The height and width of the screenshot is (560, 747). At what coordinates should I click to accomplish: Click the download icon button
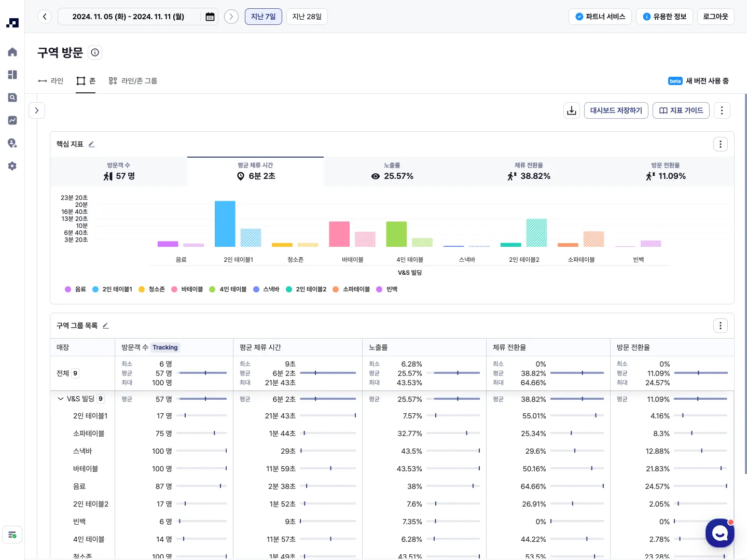pos(572,110)
